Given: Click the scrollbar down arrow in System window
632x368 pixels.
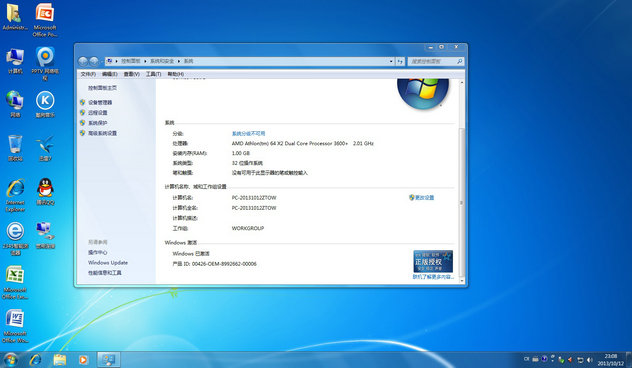Looking at the screenshot, I should tap(462, 281).
